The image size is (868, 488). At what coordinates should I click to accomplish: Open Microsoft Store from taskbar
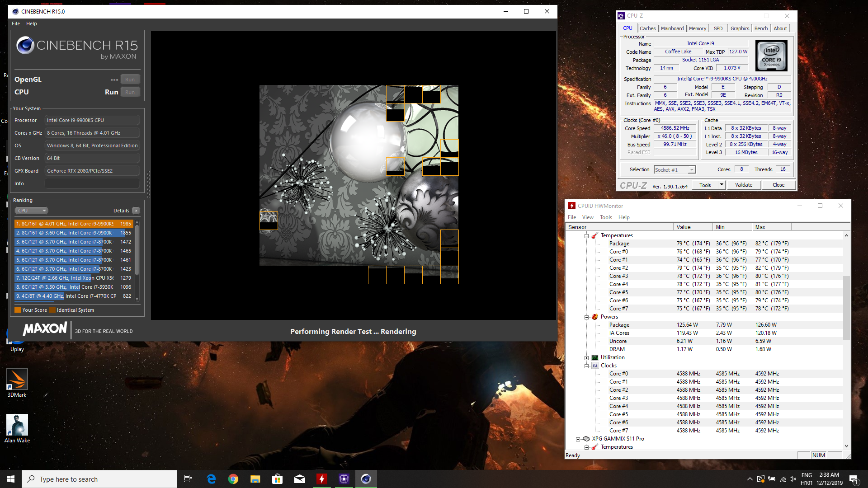pos(277,479)
